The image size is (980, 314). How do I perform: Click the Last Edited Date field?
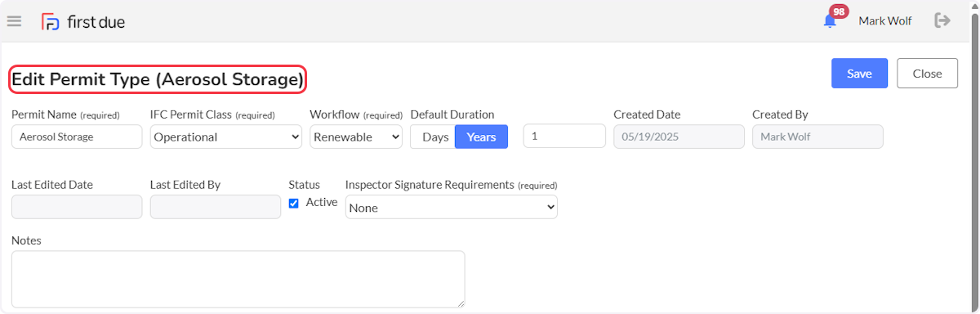[77, 207]
